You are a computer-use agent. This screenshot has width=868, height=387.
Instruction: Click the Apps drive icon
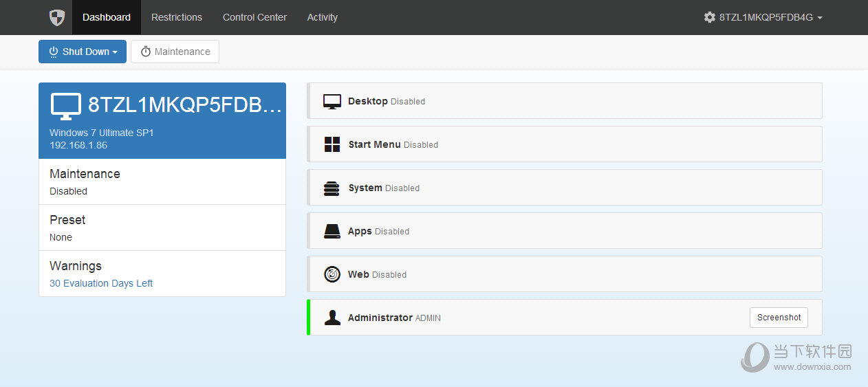click(x=332, y=231)
